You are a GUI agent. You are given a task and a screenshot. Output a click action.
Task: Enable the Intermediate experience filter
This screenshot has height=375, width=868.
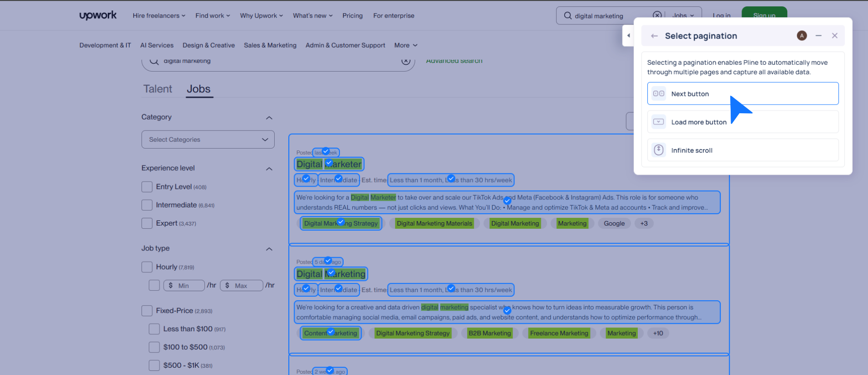(147, 205)
